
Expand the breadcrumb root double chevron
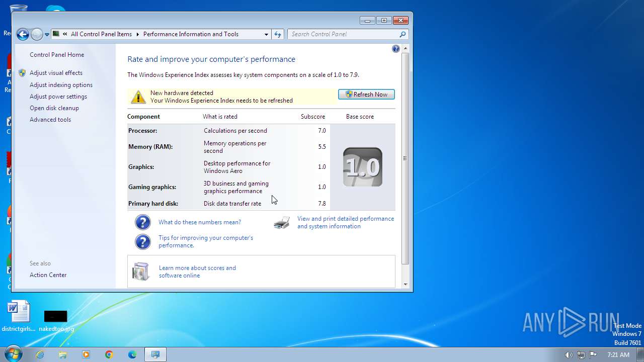coord(65,34)
